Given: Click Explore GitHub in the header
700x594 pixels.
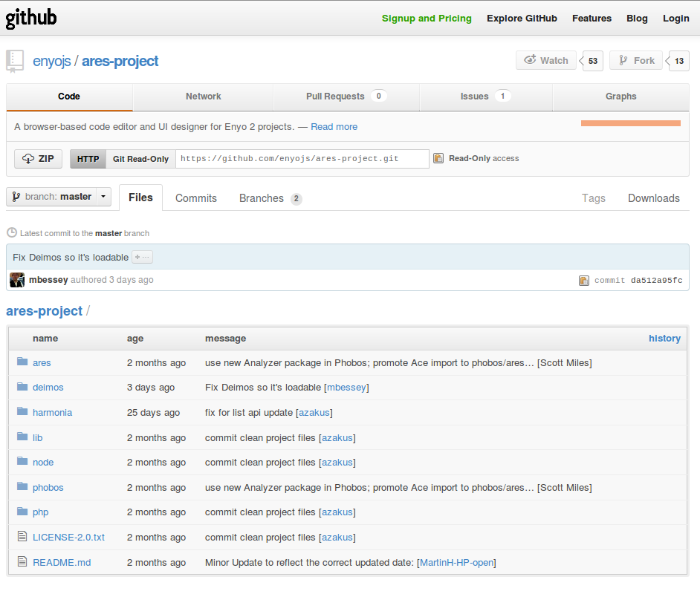Looking at the screenshot, I should point(522,19).
